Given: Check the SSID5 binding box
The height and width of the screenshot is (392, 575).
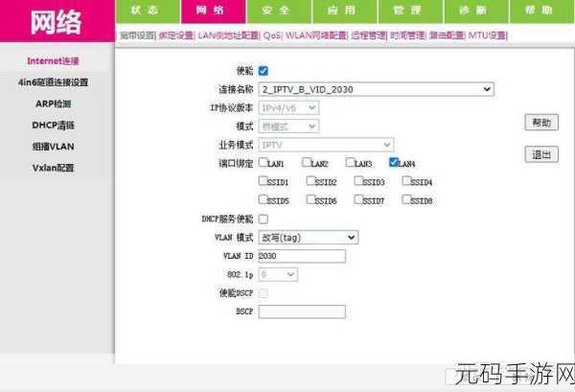Looking at the screenshot, I should (x=263, y=199).
